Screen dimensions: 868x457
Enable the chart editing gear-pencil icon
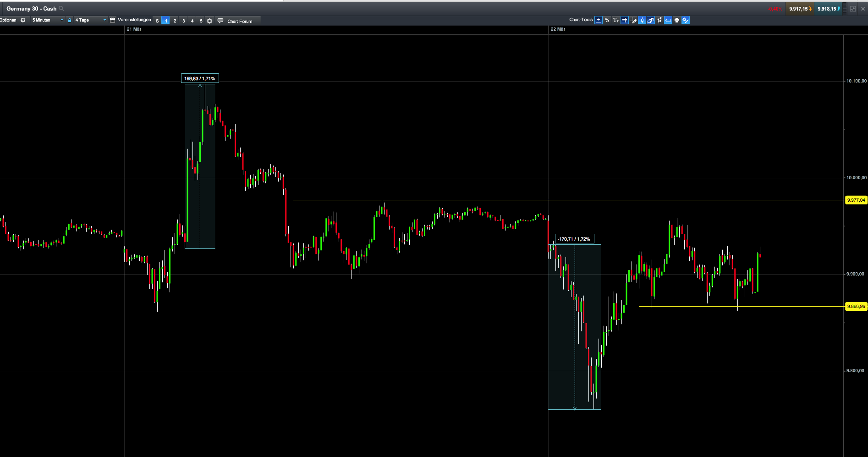click(686, 20)
